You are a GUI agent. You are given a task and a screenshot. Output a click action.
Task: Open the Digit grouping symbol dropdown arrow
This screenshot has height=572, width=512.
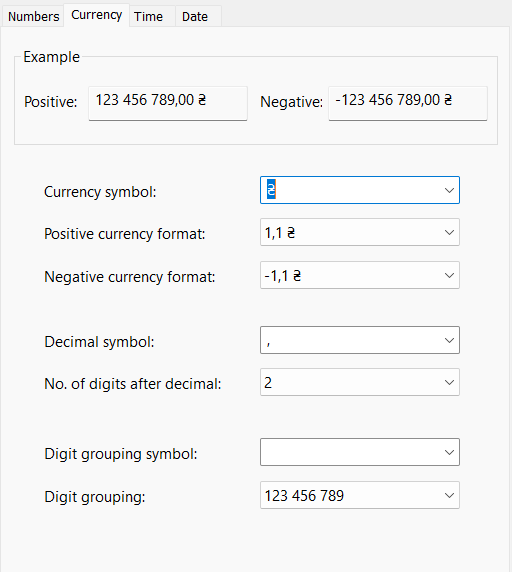coord(449,452)
